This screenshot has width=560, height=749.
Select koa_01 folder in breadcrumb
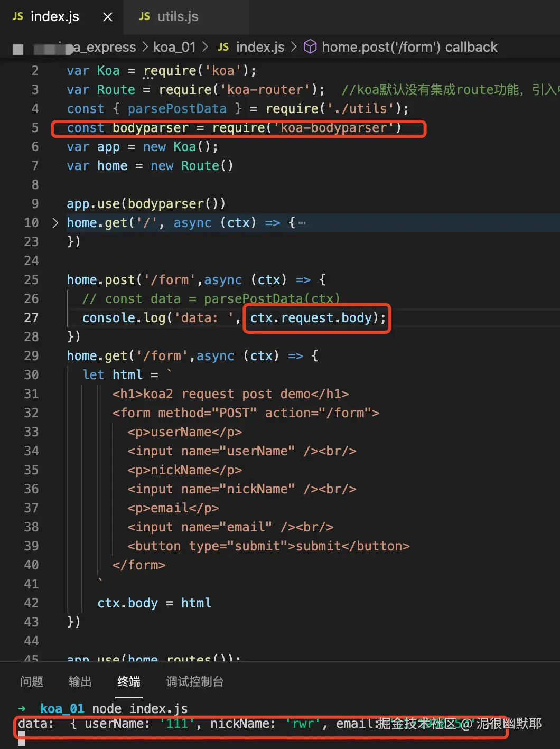[x=174, y=47]
